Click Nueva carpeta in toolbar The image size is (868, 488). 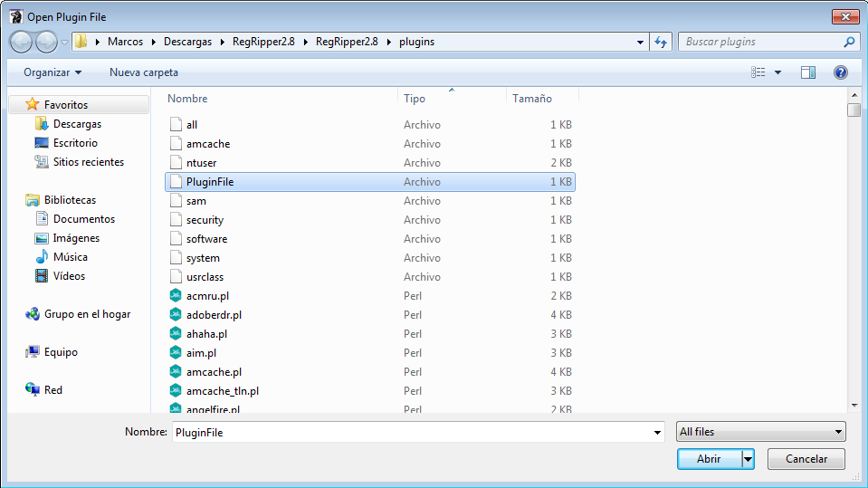tap(144, 72)
